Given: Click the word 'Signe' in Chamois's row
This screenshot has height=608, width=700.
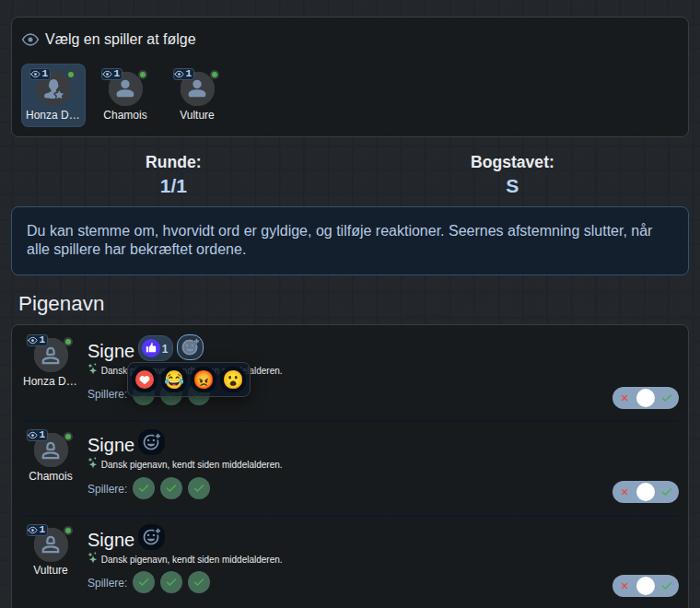Looking at the screenshot, I should point(111,446).
